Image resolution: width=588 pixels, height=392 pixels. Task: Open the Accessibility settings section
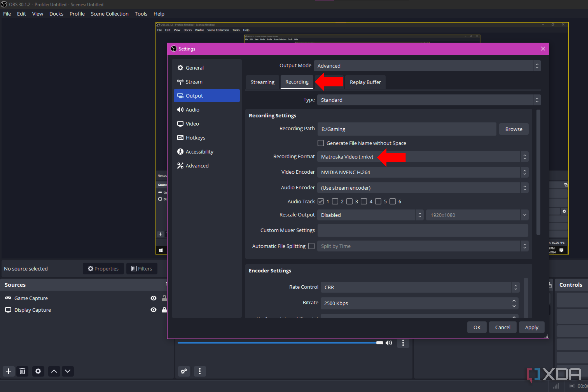pos(199,152)
